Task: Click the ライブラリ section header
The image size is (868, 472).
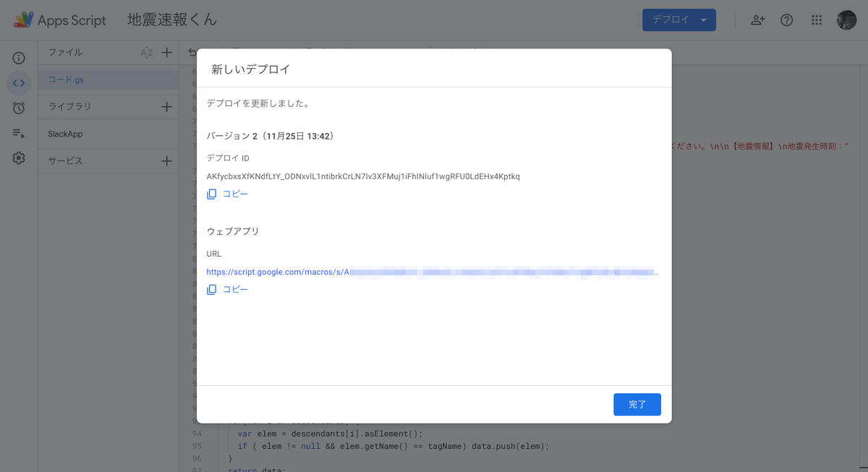Action: pyautogui.click(x=69, y=106)
